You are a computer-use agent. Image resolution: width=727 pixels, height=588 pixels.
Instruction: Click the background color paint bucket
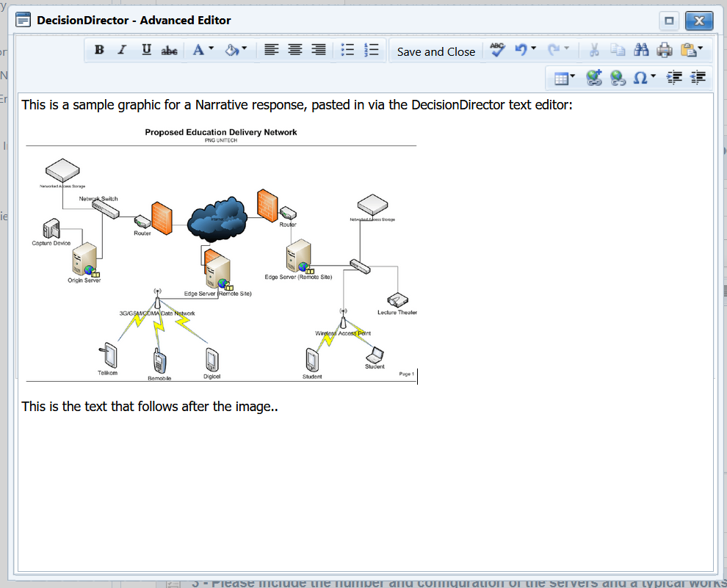click(232, 50)
